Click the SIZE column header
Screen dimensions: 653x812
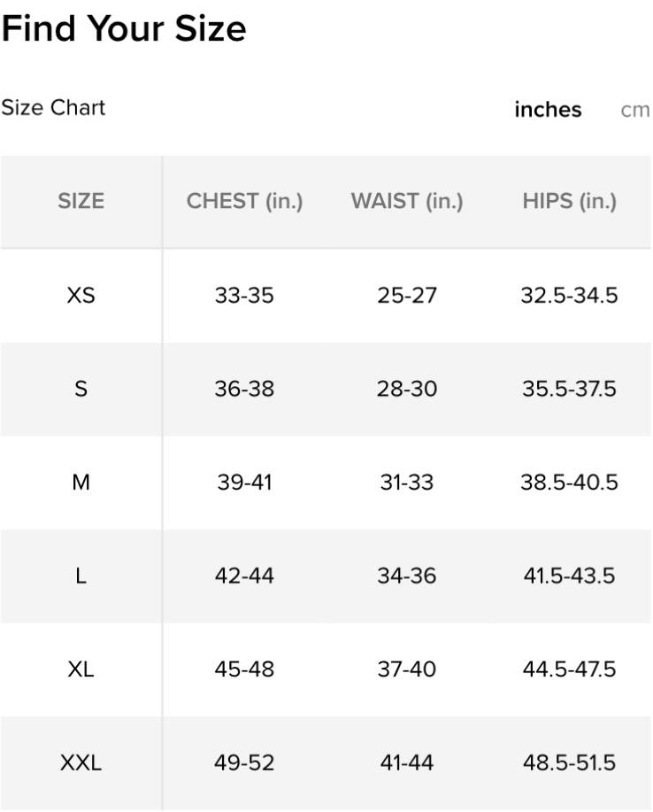click(81, 202)
